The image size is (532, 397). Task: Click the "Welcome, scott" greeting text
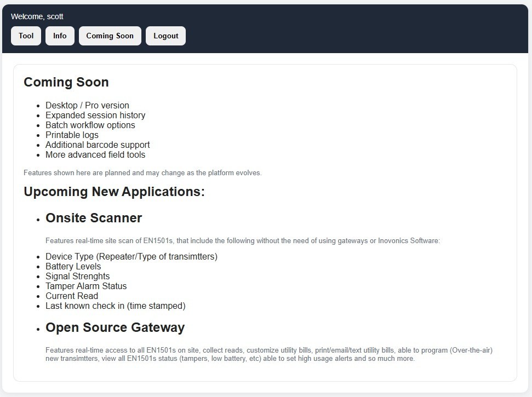coord(37,16)
